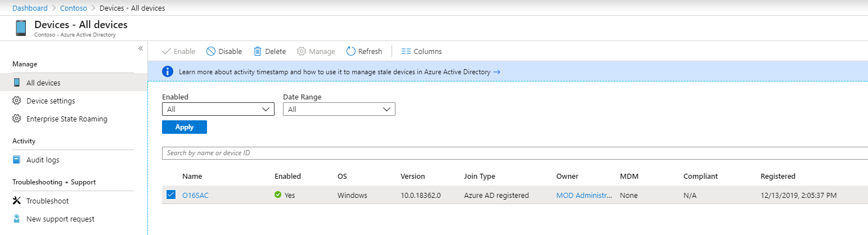Open the MOD Administrator owner link
The width and height of the screenshot is (868, 235).
583,195
